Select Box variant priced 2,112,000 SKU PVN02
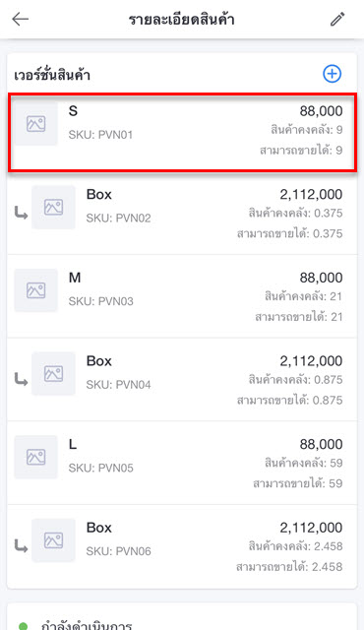This screenshot has width=364, height=630. pos(182,213)
